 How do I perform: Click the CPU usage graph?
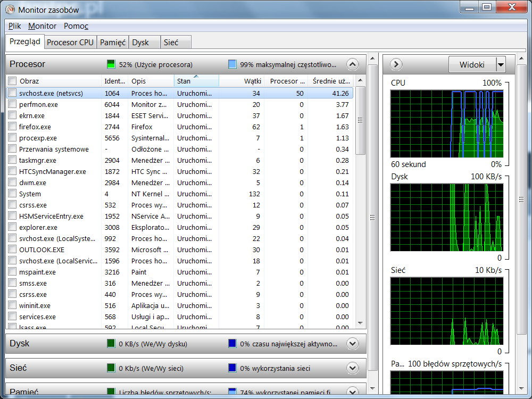click(447, 123)
